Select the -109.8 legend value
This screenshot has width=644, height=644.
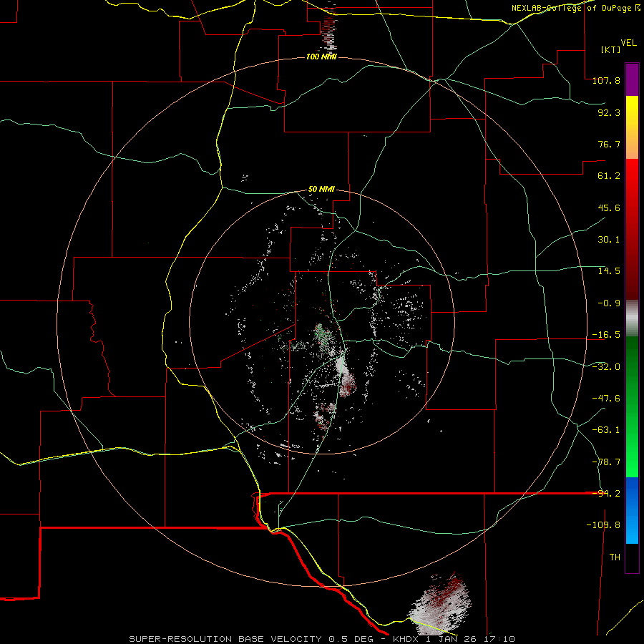[x=603, y=525]
